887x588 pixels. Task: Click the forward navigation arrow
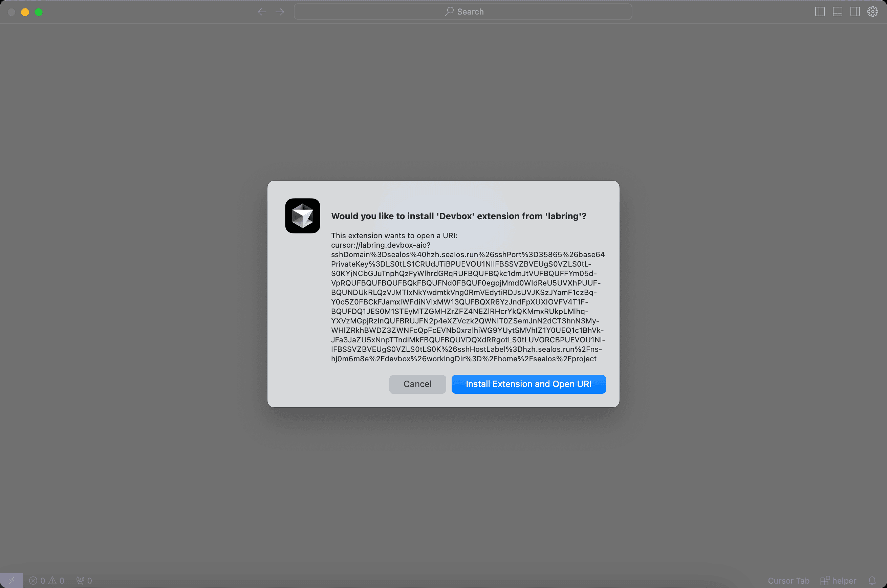[x=280, y=12]
